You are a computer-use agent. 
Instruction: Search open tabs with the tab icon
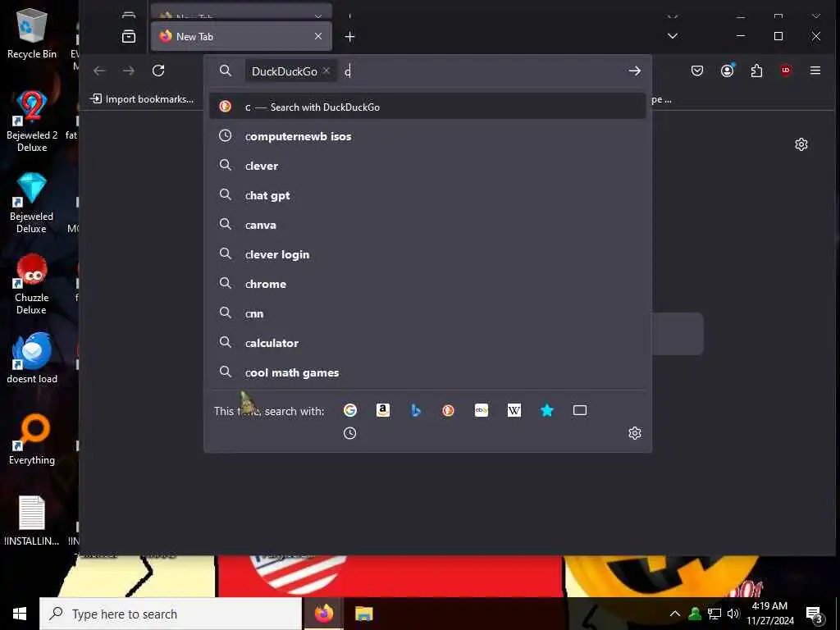[x=580, y=410]
